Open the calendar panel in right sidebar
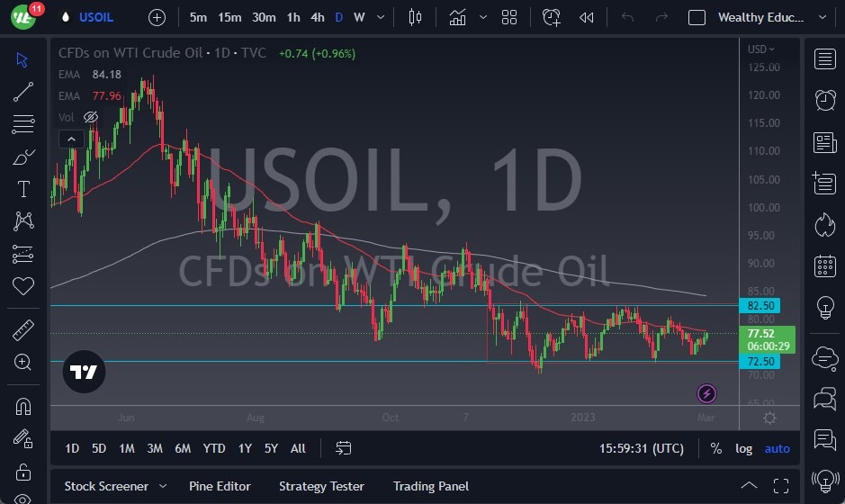 pyautogui.click(x=824, y=266)
